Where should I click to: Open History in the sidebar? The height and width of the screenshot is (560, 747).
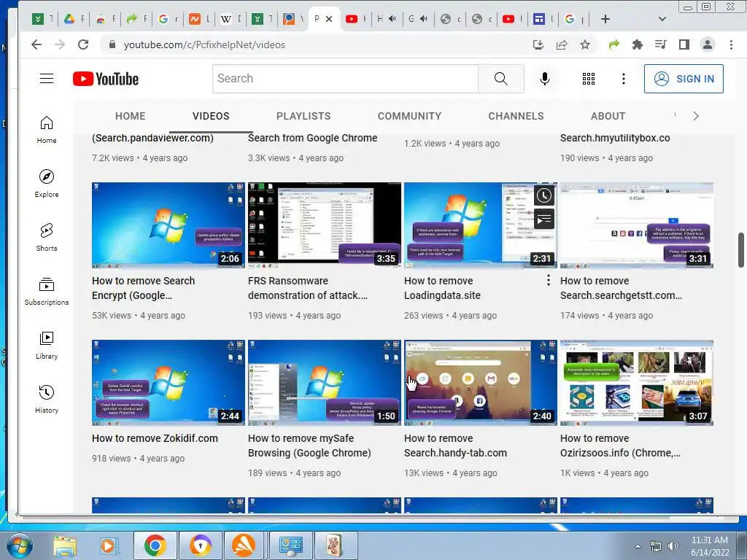coord(46,399)
